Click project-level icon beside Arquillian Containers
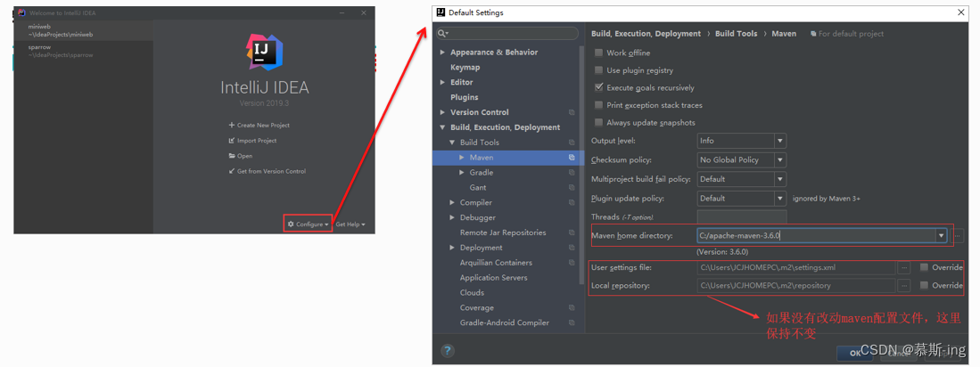980x367 pixels. click(x=572, y=263)
